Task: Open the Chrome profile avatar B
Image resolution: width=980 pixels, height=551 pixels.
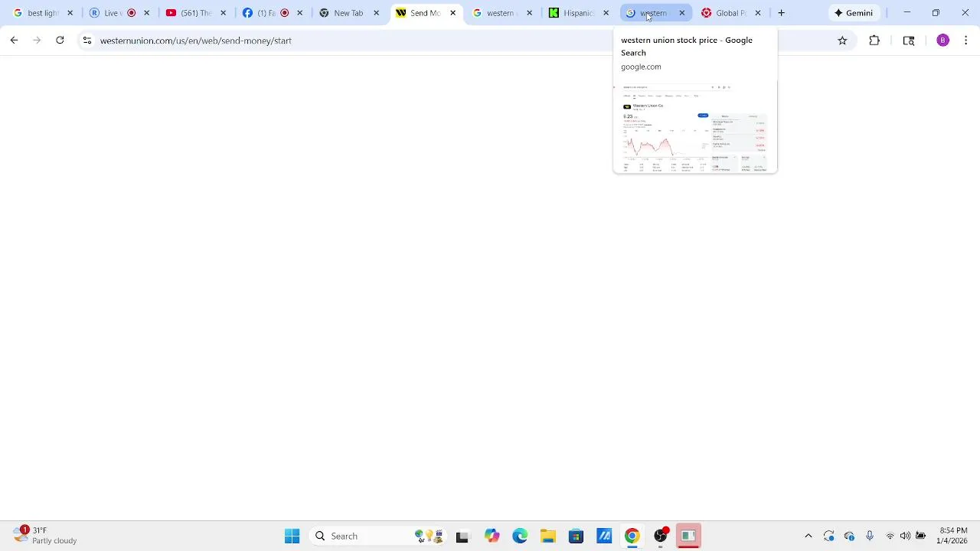Action: coord(943,41)
